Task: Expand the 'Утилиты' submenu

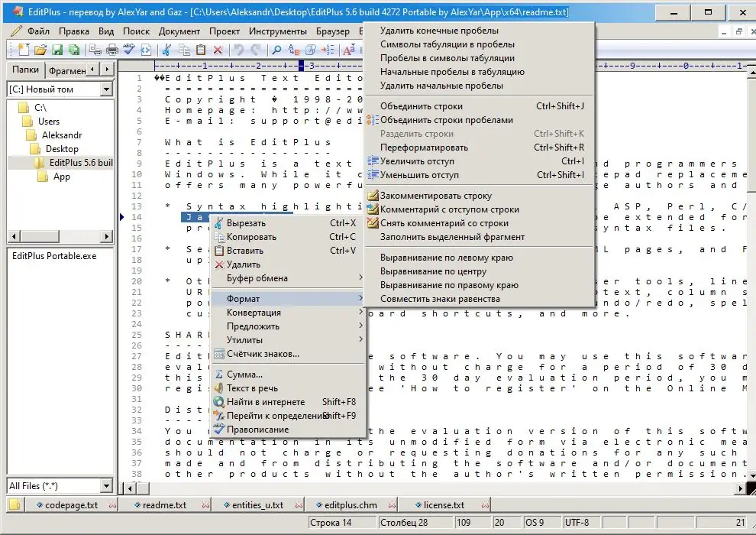Action: tap(287, 339)
